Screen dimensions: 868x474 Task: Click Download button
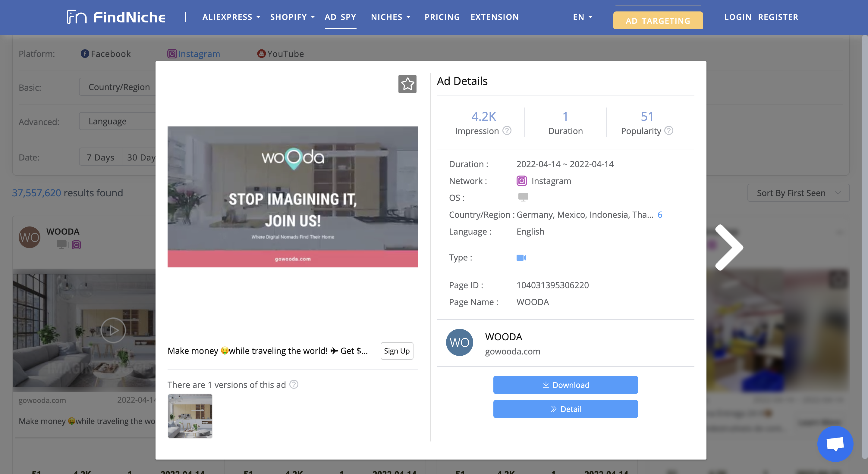(565, 385)
